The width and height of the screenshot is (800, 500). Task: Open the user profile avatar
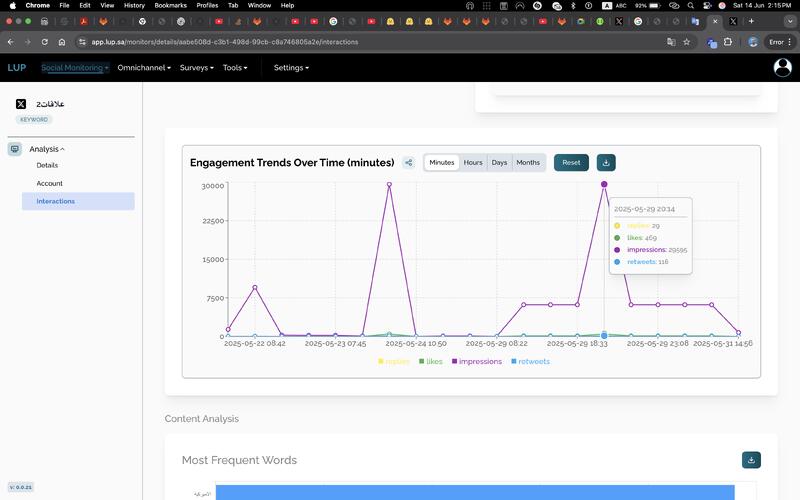[x=782, y=67]
